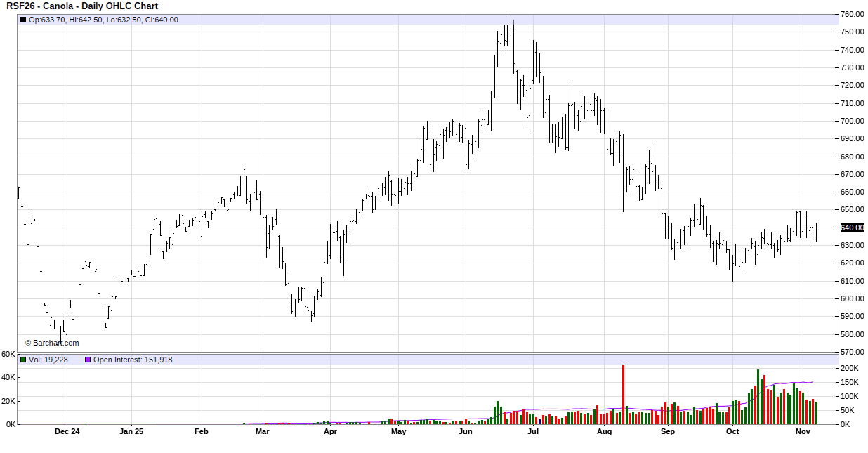Image resolution: width=868 pixels, height=453 pixels.
Task: Click the Open Interest: 151,918 legend text
Action: pos(133,360)
